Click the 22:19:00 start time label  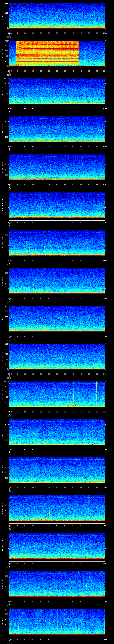click(x=9, y=223)
